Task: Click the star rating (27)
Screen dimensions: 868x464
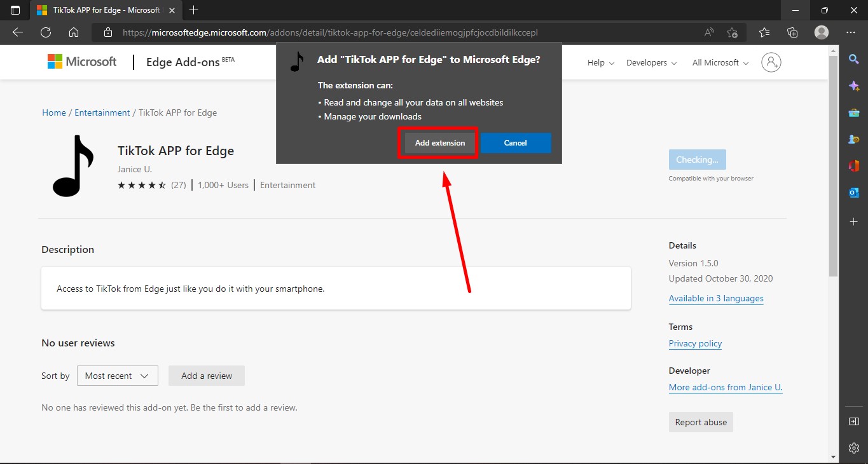Action: (151, 185)
